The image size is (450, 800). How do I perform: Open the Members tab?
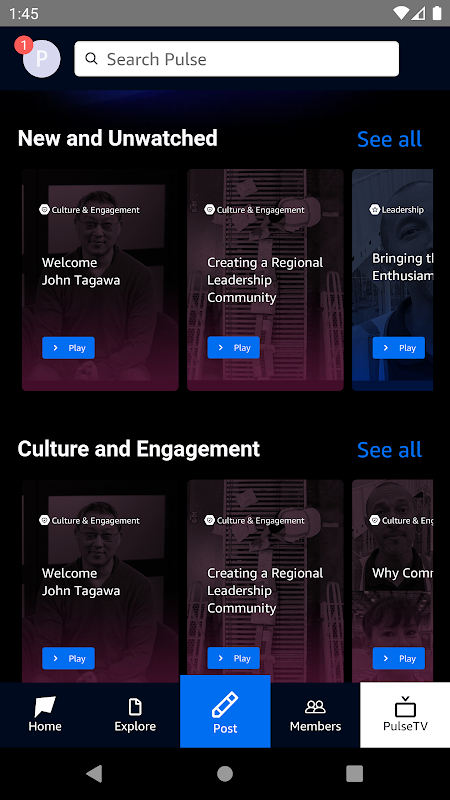(315, 715)
